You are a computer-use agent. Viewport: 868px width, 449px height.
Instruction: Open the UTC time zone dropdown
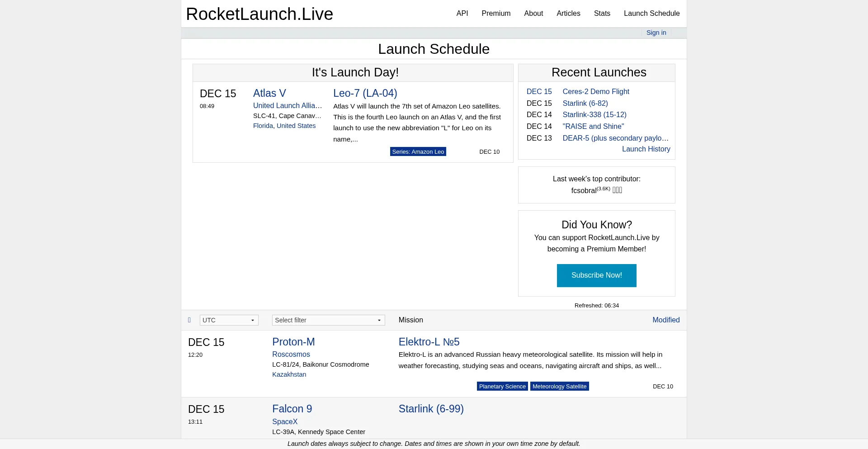point(229,320)
